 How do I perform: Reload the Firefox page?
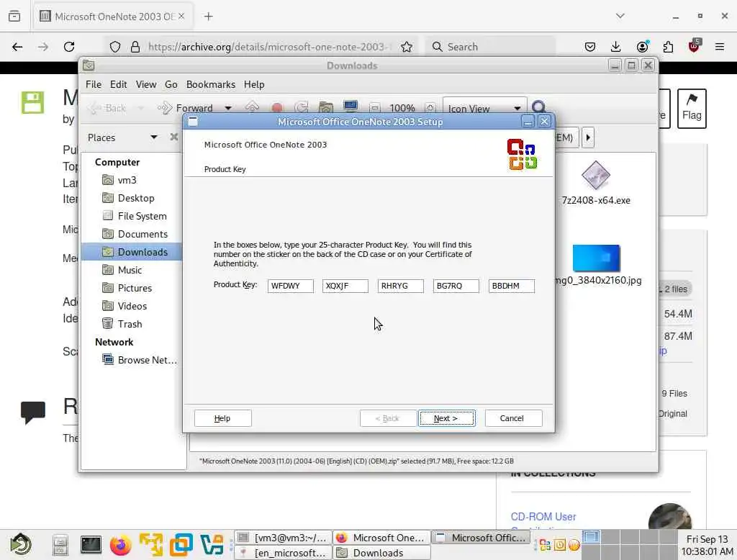(x=69, y=47)
